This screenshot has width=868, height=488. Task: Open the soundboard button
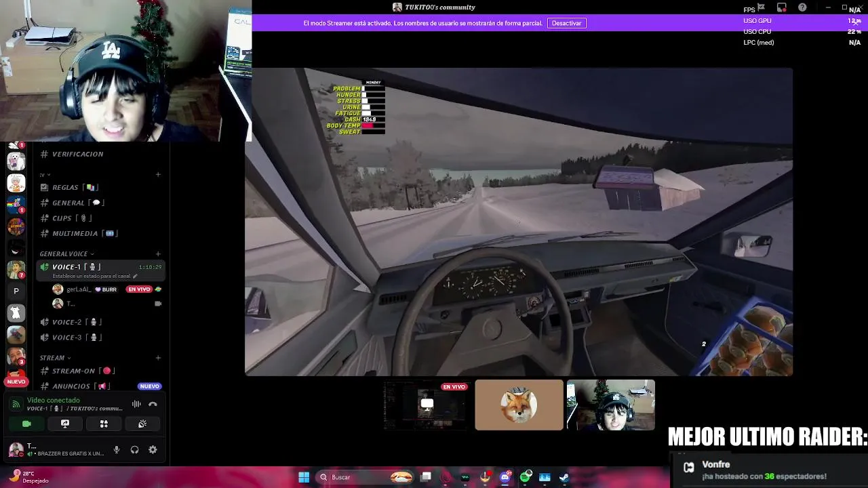coord(142,424)
